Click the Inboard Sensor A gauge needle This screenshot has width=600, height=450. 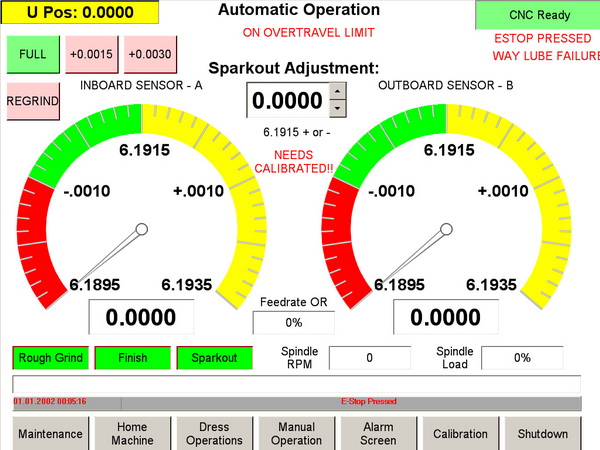coord(110,253)
